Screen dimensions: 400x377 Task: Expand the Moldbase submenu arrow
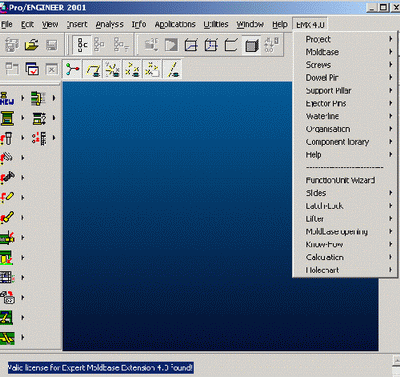coord(390,52)
